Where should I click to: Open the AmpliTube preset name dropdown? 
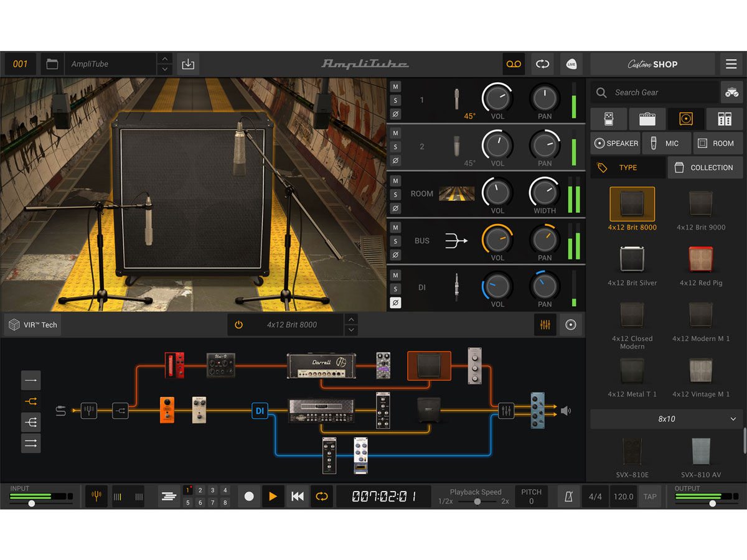coord(110,64)
